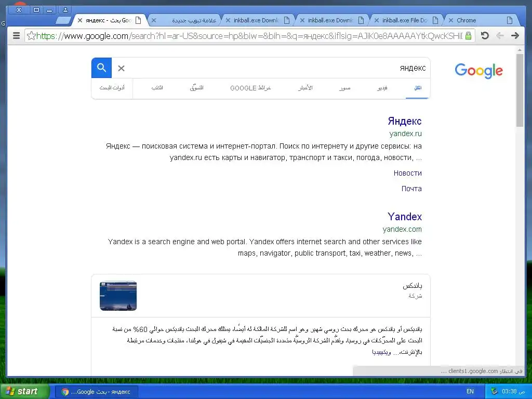Click the yandex.ru green URL

(405, 134)
